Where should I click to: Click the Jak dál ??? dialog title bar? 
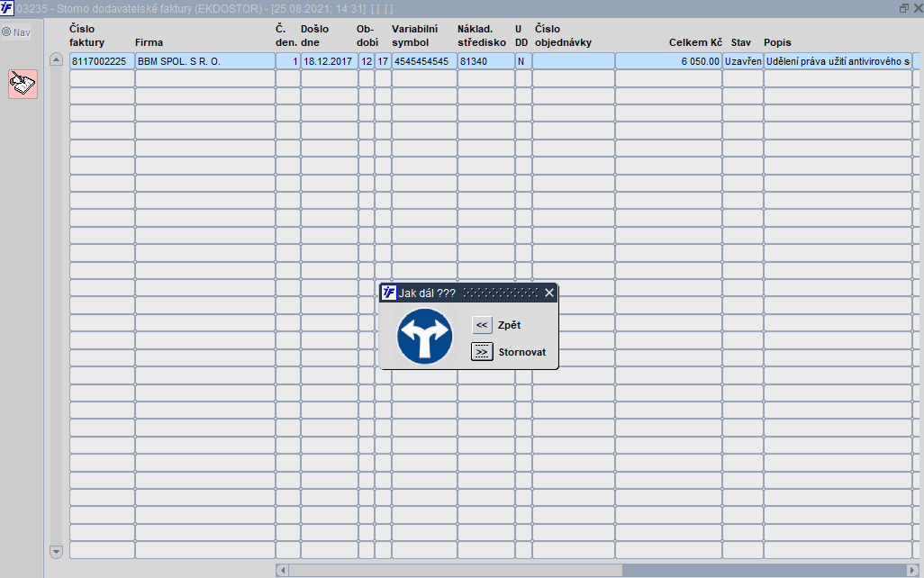click(x=468, y=293)
